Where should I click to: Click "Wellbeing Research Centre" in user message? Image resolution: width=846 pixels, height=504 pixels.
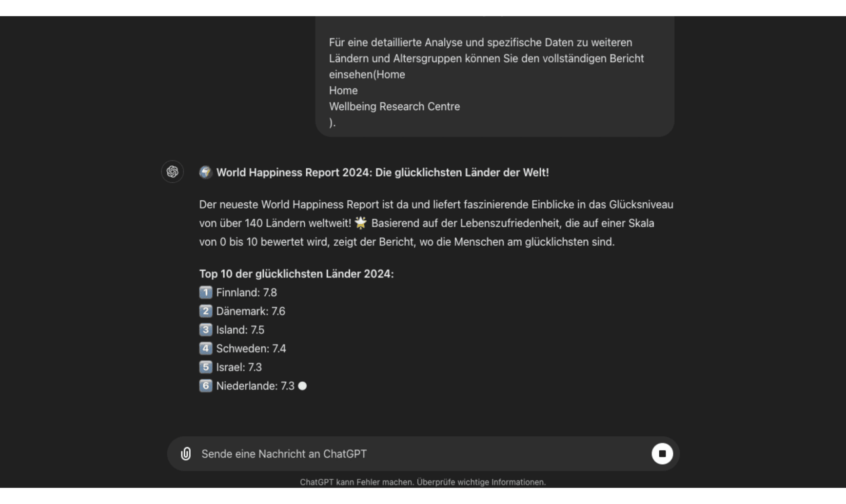394,106
